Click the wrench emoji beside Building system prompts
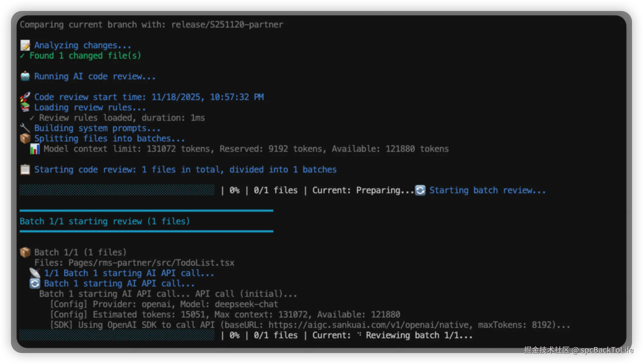Image resolution: width=643 pixels, height=364 pixels. click(25, 128)
